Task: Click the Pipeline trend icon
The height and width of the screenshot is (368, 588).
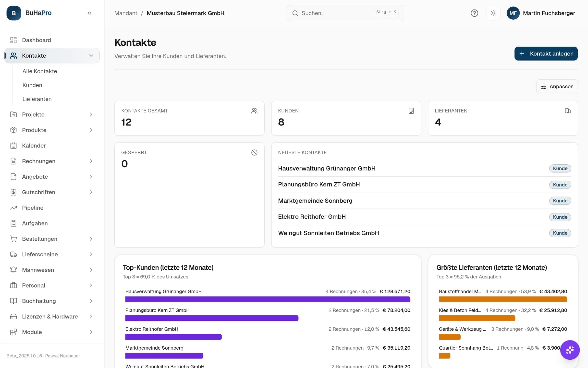Action: click(x=13, y=208)
